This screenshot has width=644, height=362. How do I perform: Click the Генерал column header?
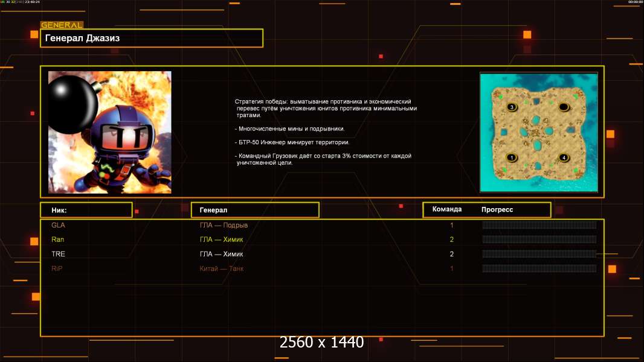point(255,210)
